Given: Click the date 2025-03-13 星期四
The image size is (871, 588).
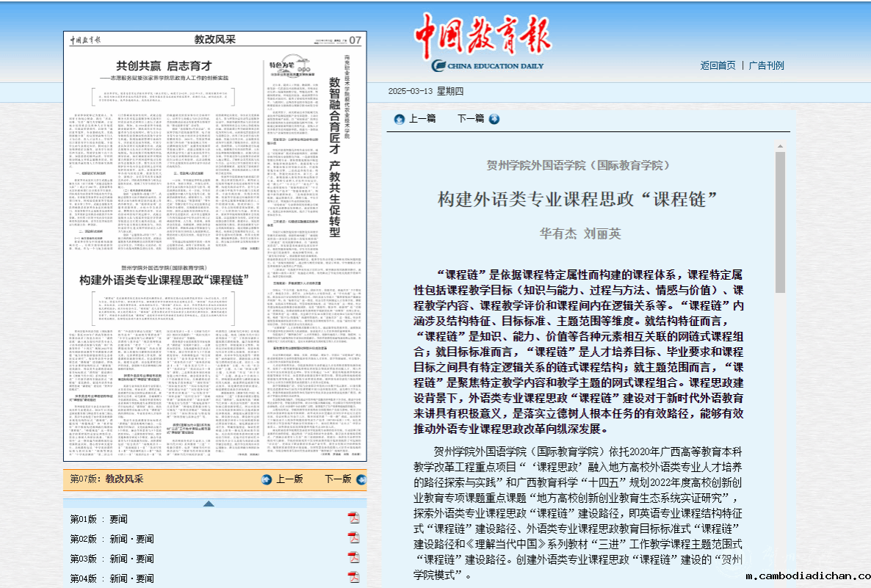Looking at the screenshot, I should pos(426,91).
